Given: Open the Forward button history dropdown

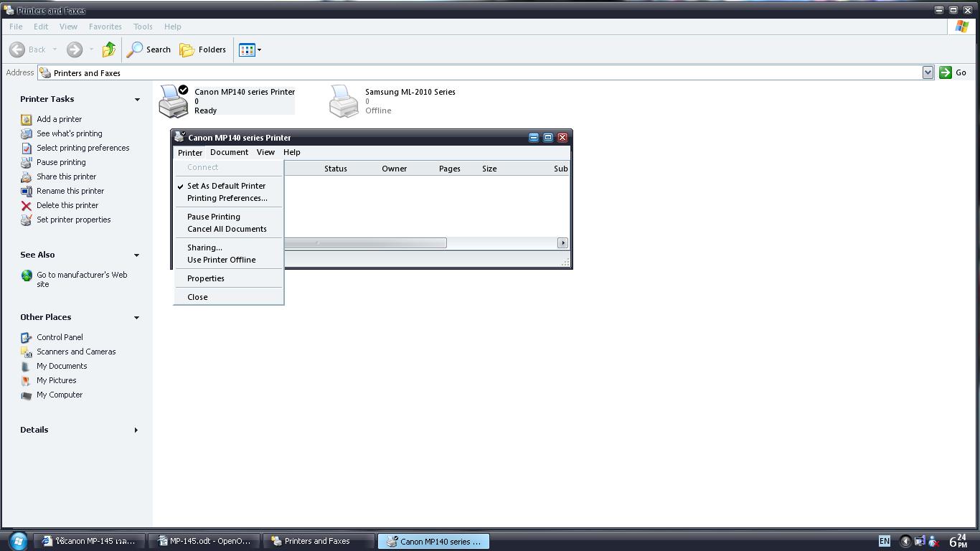Looking at the screenshot, I should click(x=91, y=50).
